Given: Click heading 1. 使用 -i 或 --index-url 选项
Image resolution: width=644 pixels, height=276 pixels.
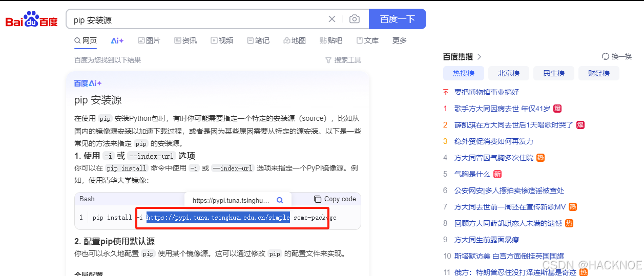Looking at the screenshot, I should click(x=135, y=156).
